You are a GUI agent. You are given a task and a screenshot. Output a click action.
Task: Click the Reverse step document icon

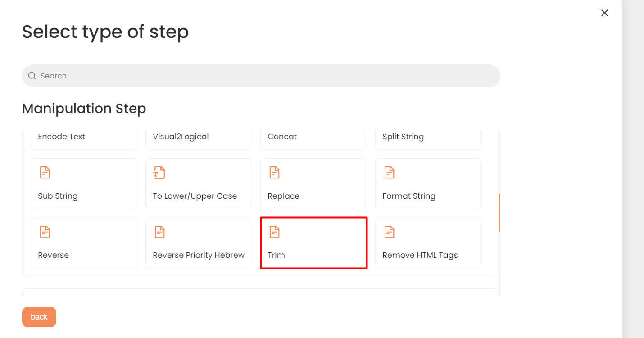pyautogui.click(x=45, y=232)
